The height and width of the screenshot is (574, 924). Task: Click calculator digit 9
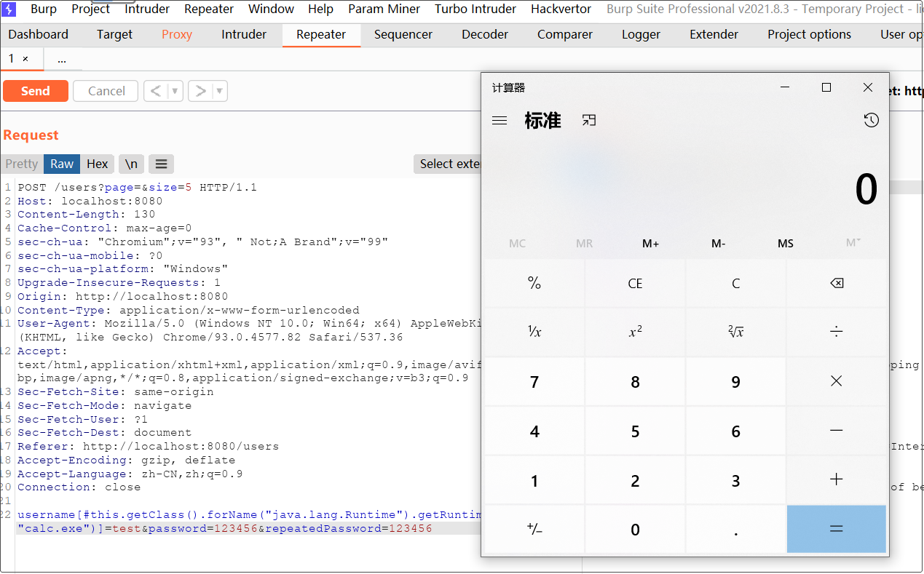pos(735,381)
